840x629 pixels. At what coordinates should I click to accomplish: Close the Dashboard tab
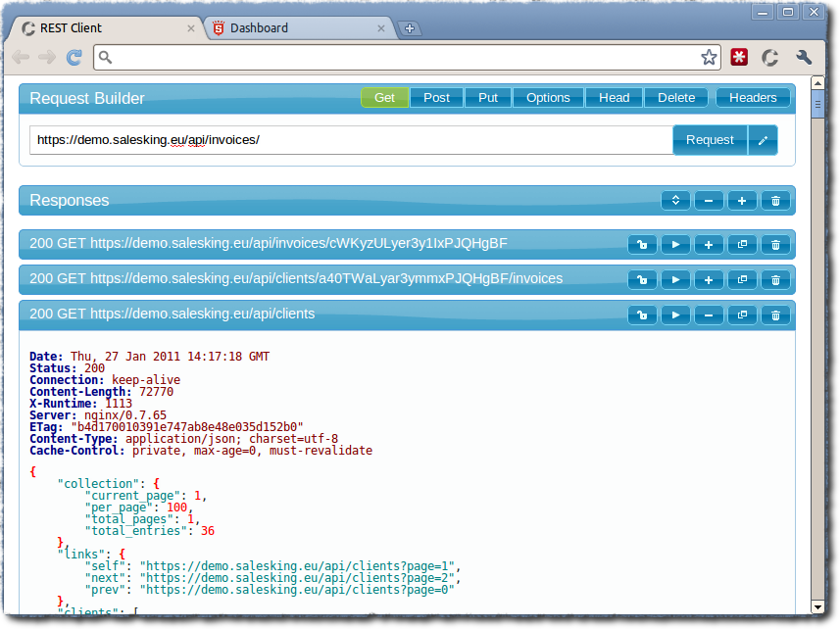(x=381, y=28)
